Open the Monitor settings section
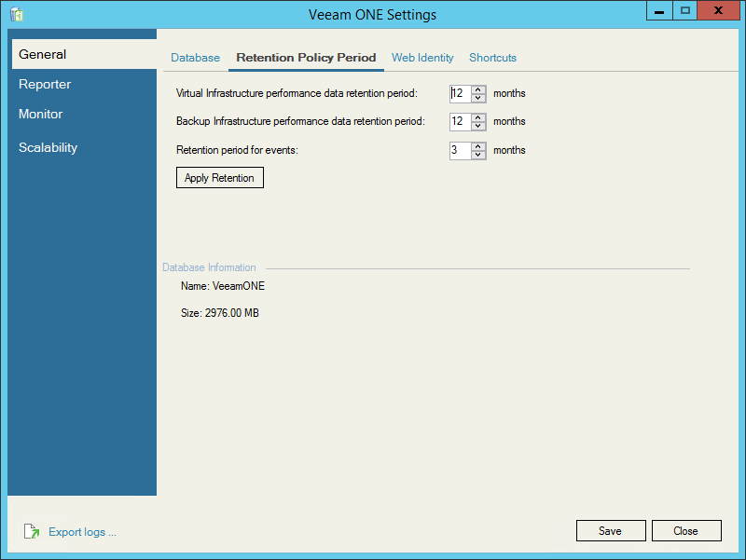This screenshot has width=746, height=560. tap(40, 114)
